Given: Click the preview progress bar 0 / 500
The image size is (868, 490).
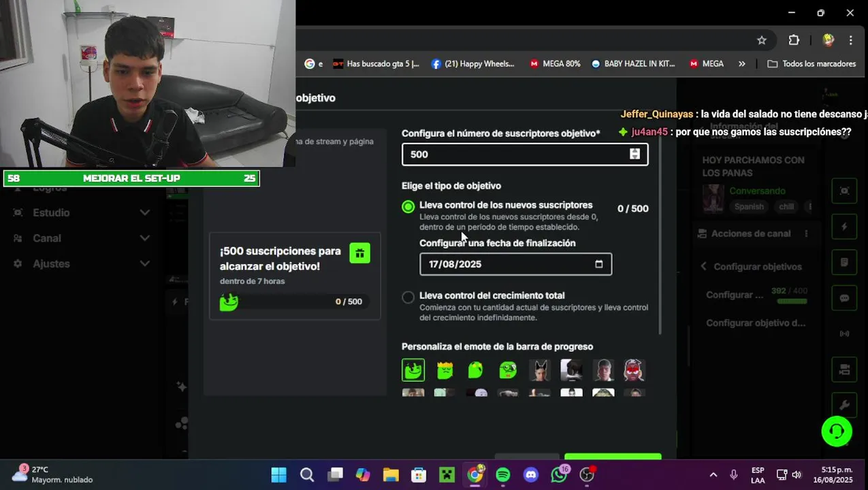Looking at the screenshot, I should 294,301.
